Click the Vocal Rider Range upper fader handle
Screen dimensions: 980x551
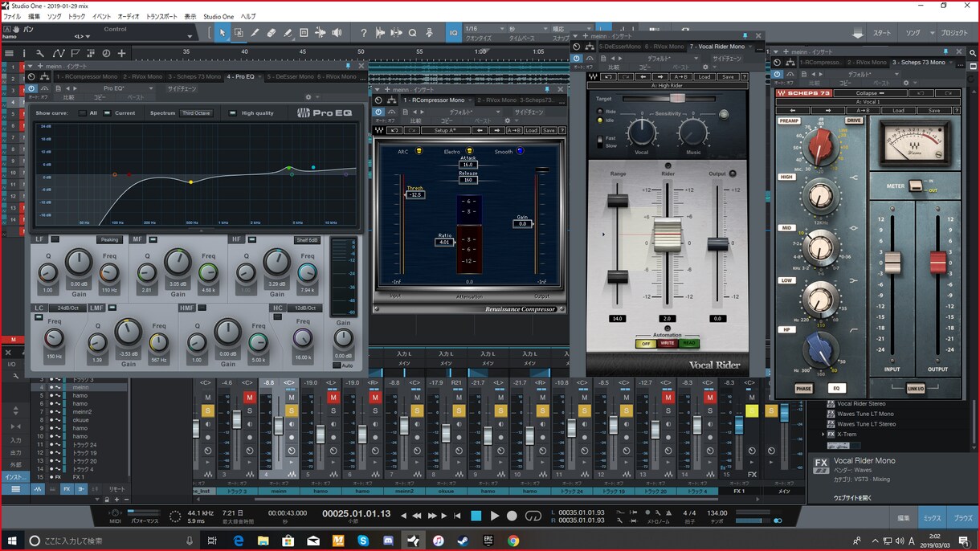tap(617, 201)
